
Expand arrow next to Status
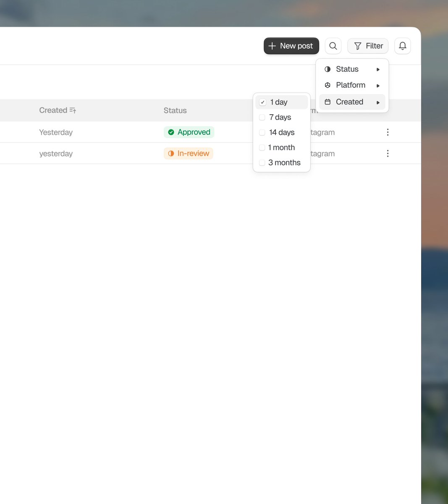pos(378,70)
